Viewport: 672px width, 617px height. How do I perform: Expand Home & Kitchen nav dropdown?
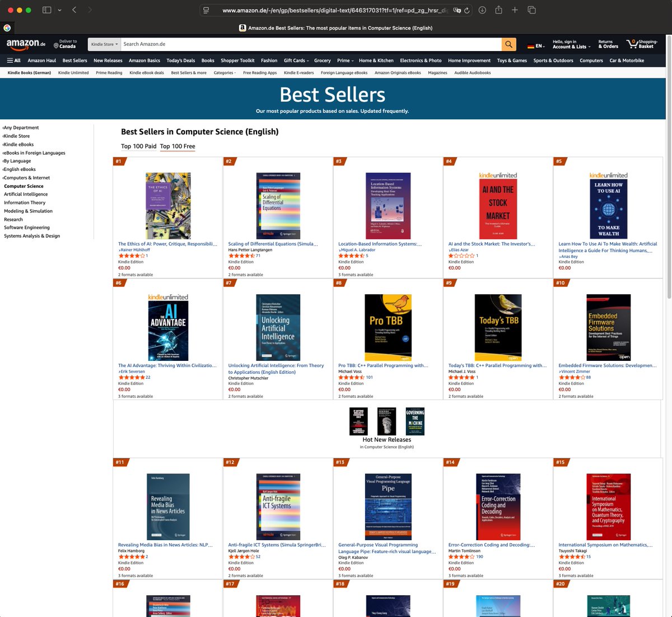click(x=376, y=61)
